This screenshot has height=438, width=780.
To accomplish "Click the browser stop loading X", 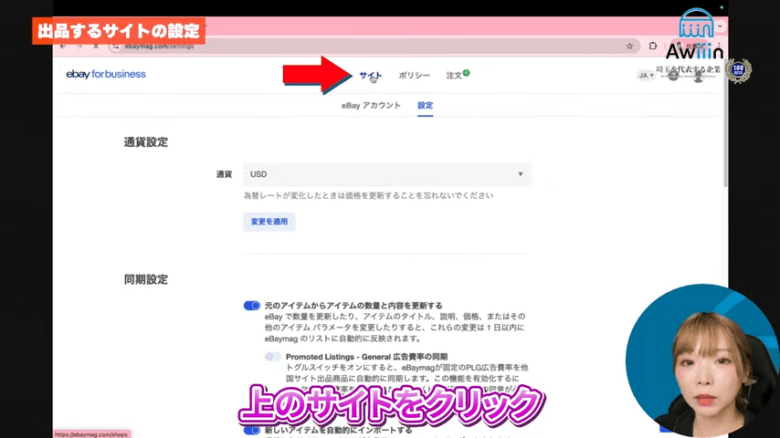I will (94, 46).
